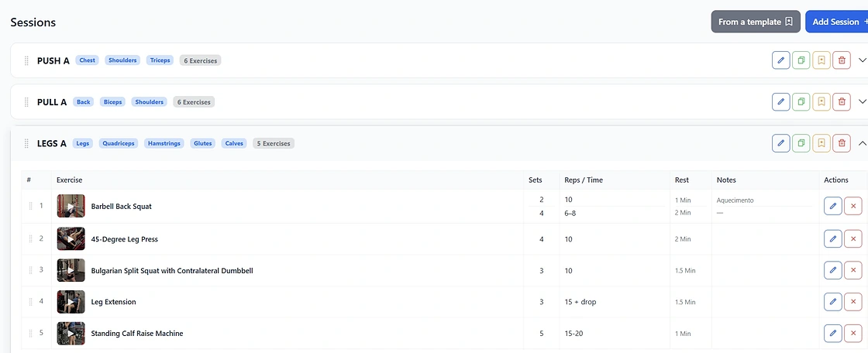Screen dimensions: 868x353
Task: Expand the PULL A session
Action: [x=862, y=102]
